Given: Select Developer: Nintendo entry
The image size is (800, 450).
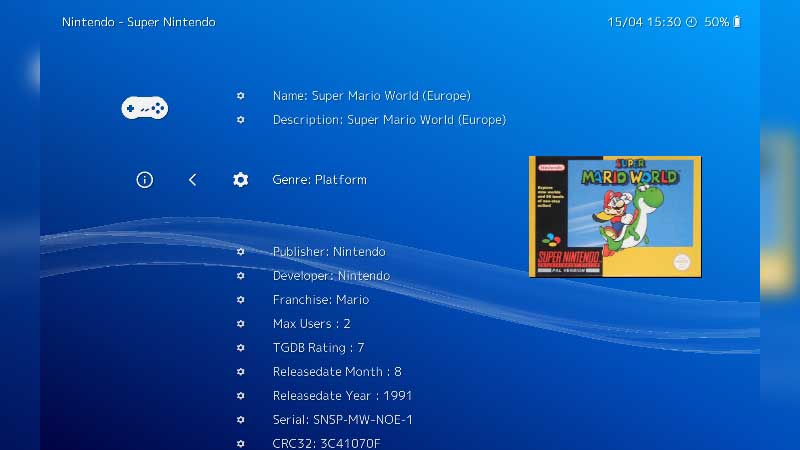Looking at the screenshot, I should tap(332, 276).
